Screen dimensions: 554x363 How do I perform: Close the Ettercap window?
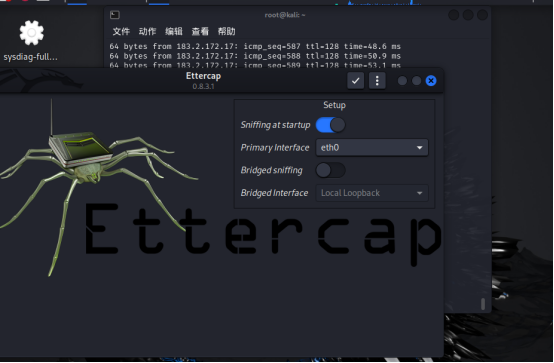[431, 81]
